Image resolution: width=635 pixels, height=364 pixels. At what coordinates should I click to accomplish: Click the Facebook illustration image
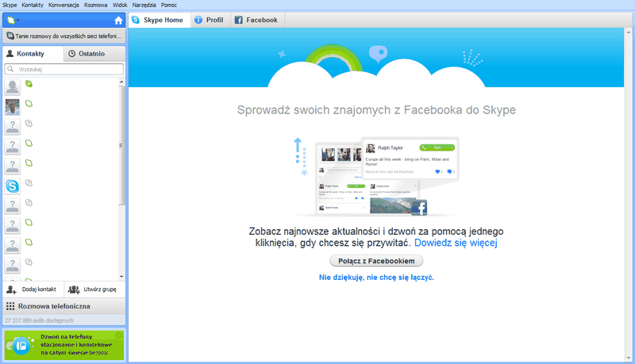376,176
